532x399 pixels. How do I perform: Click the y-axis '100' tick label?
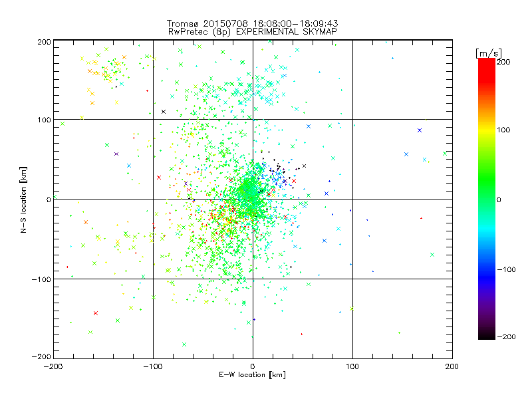point(44,120)
